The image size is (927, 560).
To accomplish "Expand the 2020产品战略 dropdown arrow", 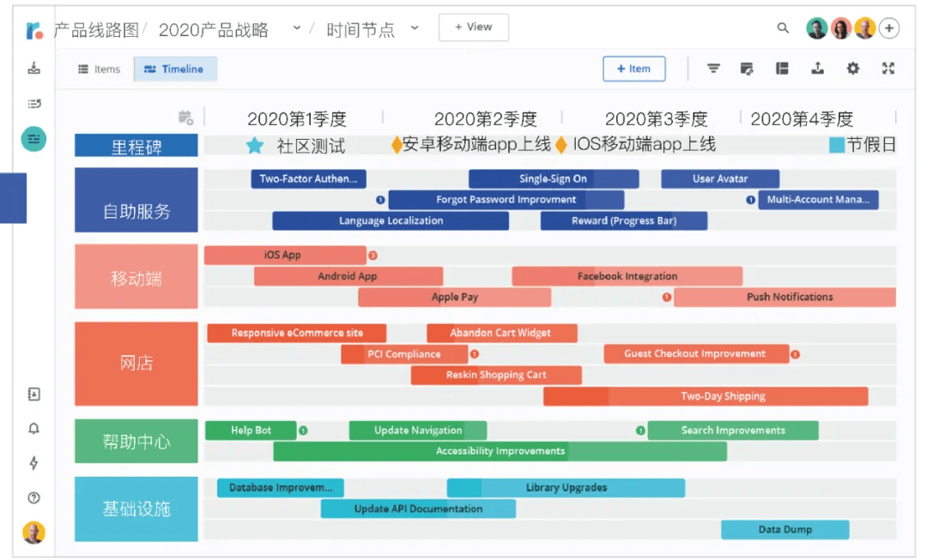I will (297, 27).
